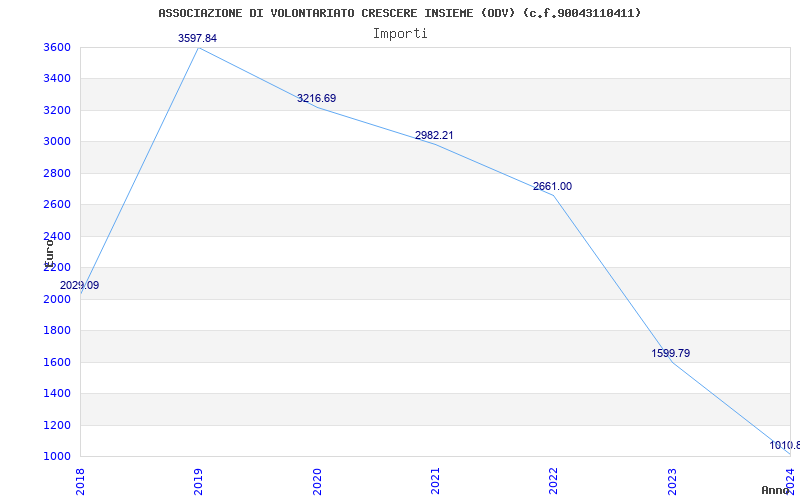The width and height of the screenshot is (800, 500).
Task: Click the 2022 x-axis label
Action: [554, 481]
